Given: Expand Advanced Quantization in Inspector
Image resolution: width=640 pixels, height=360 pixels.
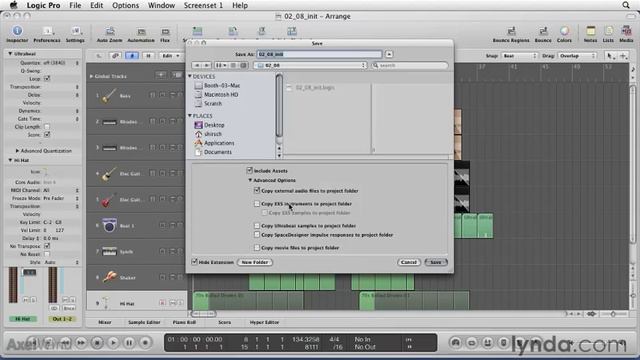Looking at the screenshot, I should pyautogui.click(x=17, y=151).
